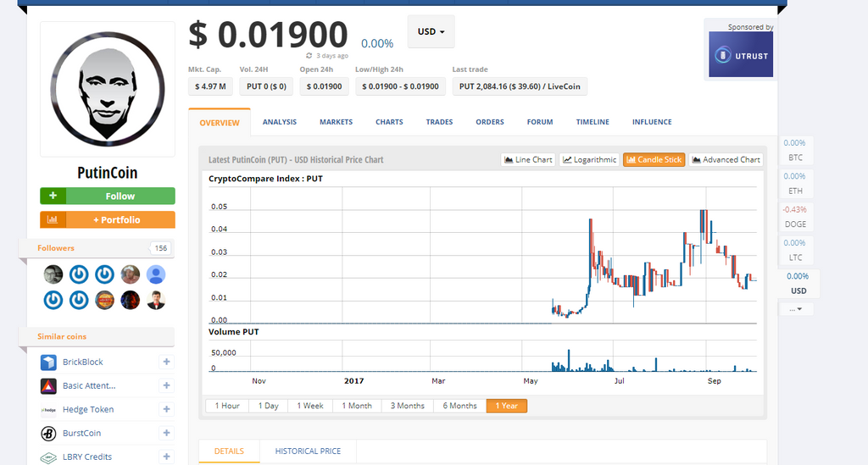
Task: Toggle Logarithmic chart scale
Action: tap(588, 159)
